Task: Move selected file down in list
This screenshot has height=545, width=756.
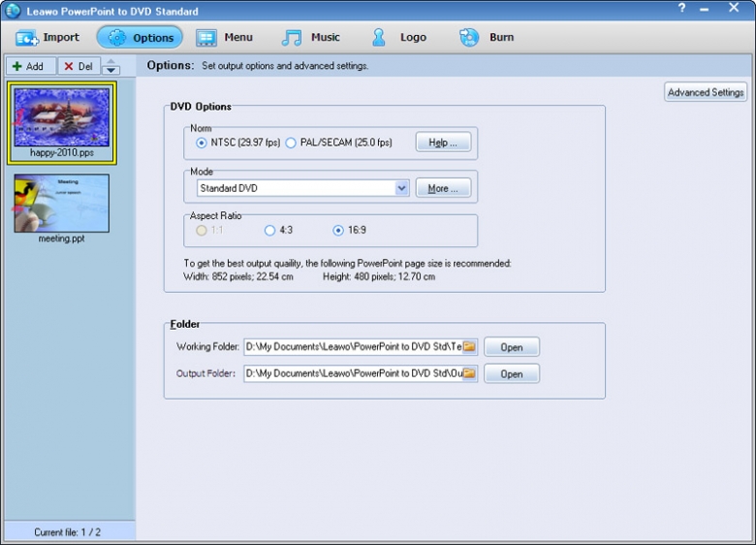Action: pyautogui.click(x=111, y=71)
